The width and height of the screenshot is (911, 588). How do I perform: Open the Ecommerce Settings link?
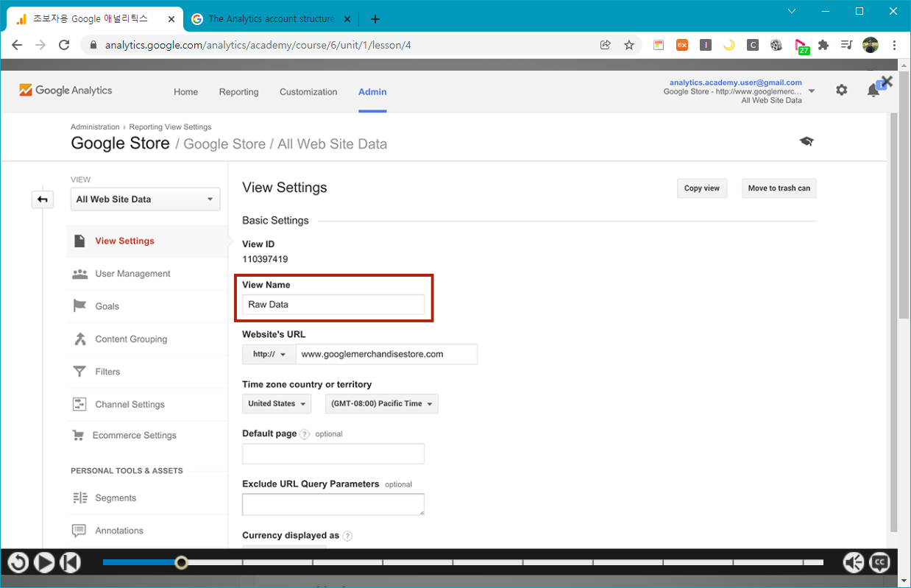135,436
